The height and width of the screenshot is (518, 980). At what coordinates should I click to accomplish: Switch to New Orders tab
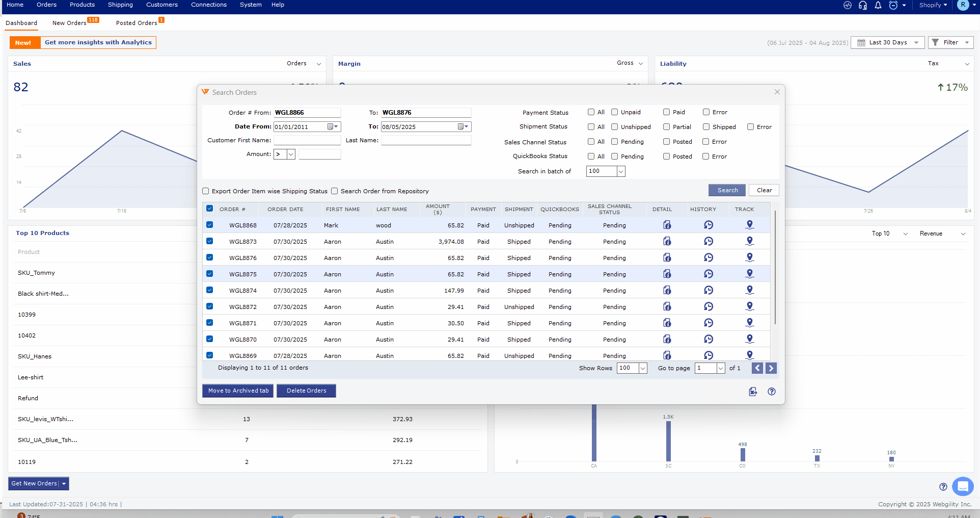tap(70, 23)
